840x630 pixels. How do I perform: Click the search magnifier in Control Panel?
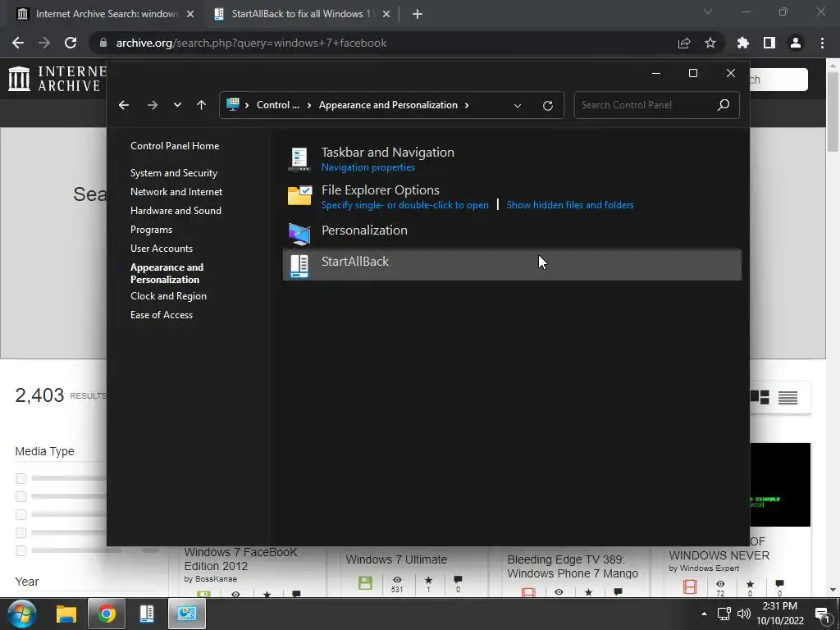point(724,105)
